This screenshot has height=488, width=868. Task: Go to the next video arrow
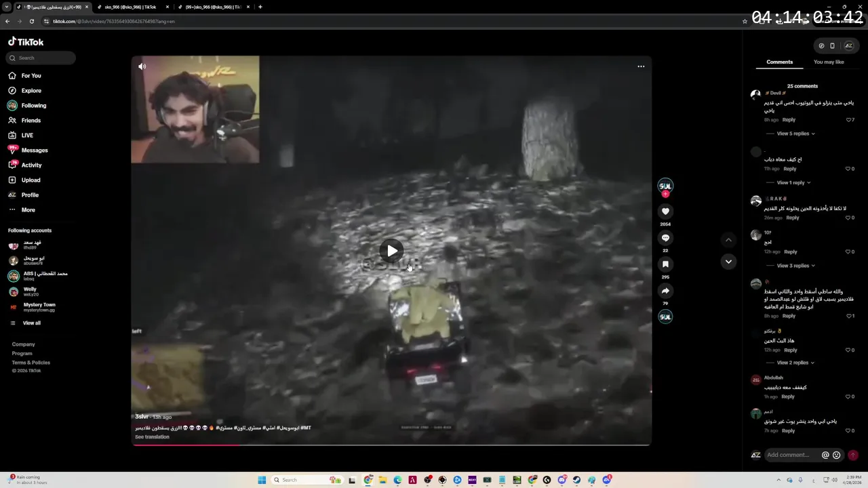coord(728,262)
